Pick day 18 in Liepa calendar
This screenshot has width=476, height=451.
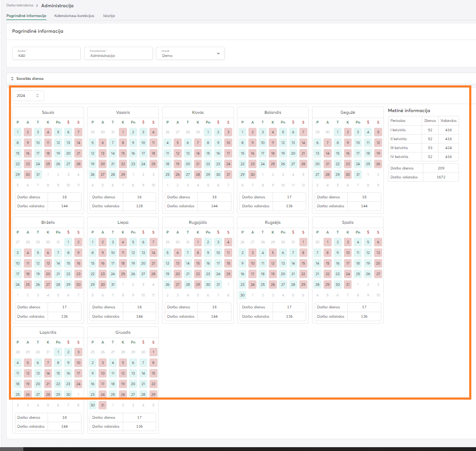click(123, 263)
